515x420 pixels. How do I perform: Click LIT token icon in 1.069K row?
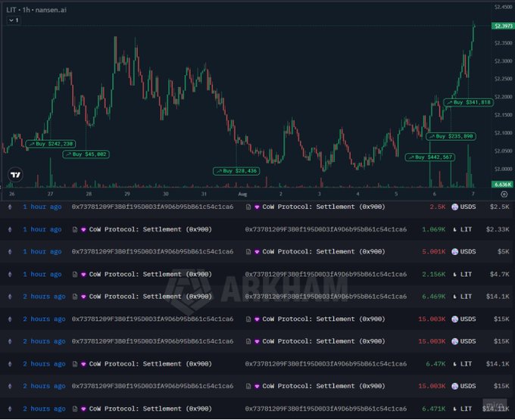(455, 230)
